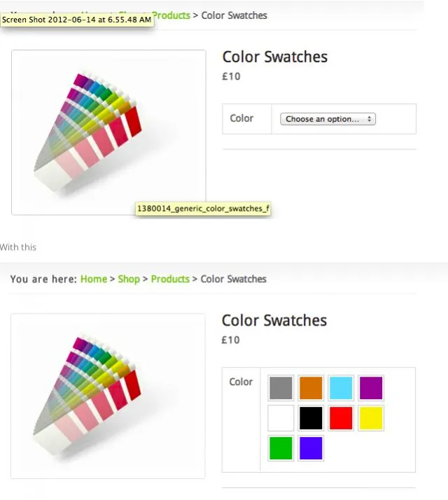The height and width of the screenshot is (500, 448).
Task: Select the orange color swatch
Action: click(x=311, y=388)
